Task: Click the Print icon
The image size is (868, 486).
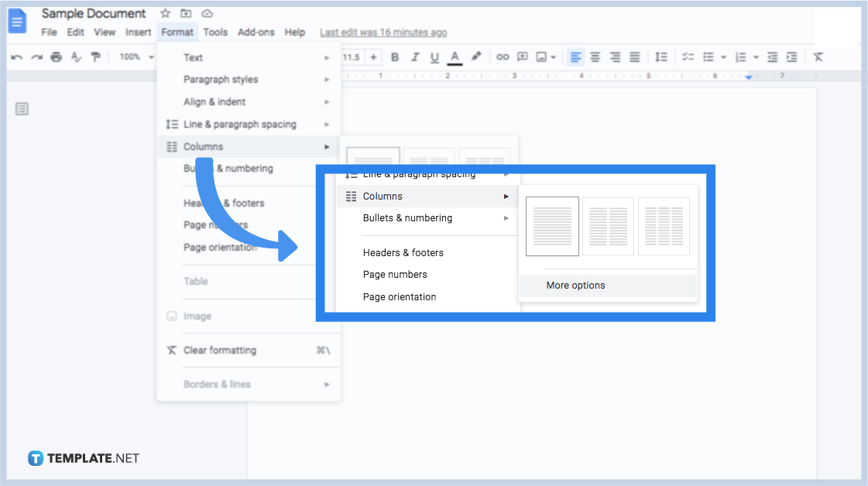Action: click(57, 56)
